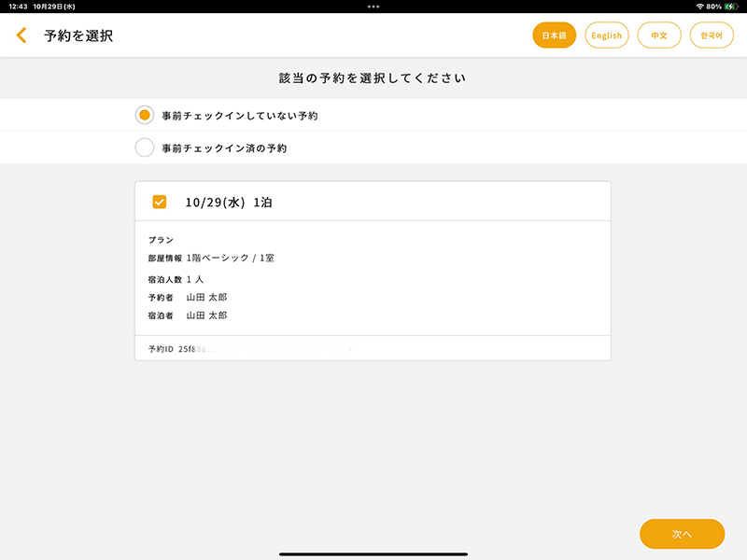Tap the battery indicator icon
The width and height of the screenshot is (747, 560).
pyautogui.click(x=733, y=7)
